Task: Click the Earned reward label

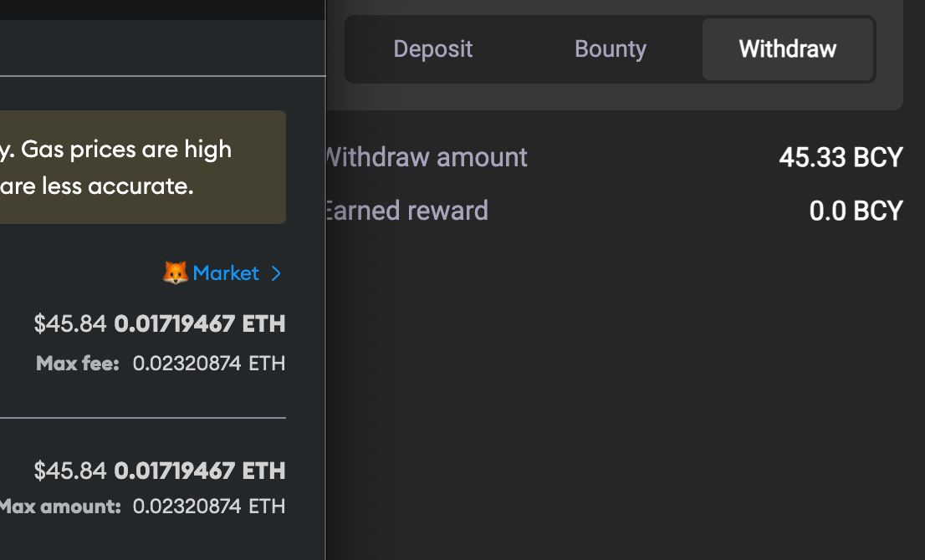Action: coord(407,211)
